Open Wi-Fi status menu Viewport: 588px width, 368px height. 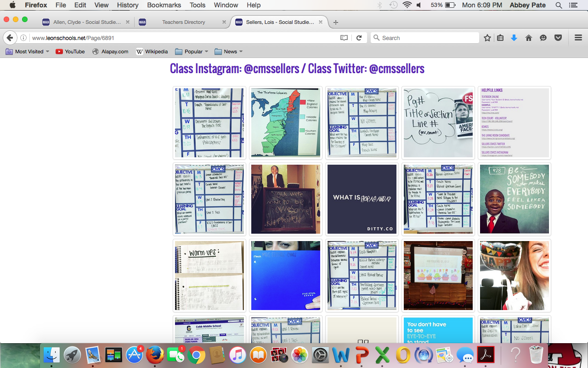(407, 5)
